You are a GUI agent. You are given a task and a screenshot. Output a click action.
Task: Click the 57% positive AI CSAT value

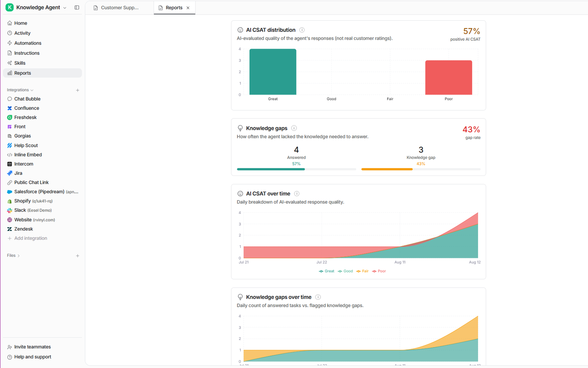[x=471, y=31]
